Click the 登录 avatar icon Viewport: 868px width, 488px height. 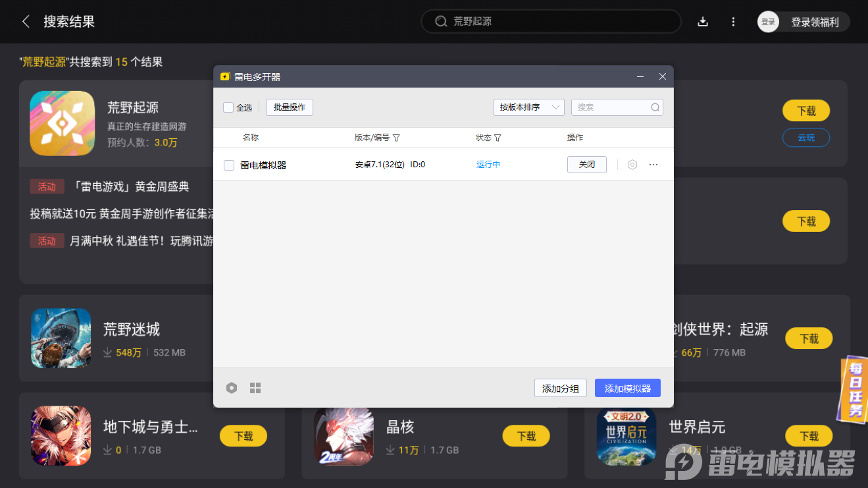coord(767,22)
